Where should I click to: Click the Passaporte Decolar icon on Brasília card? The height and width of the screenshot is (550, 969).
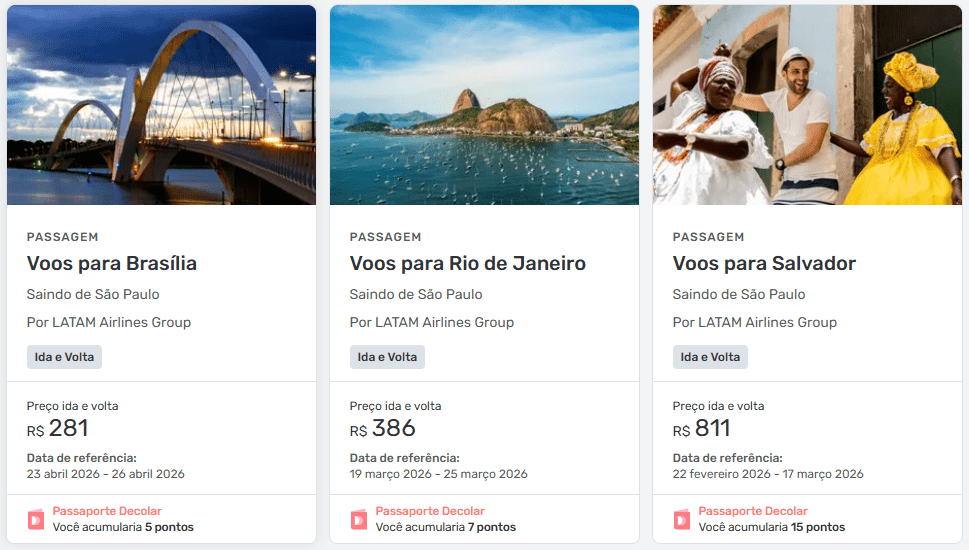tap(36, 519)
